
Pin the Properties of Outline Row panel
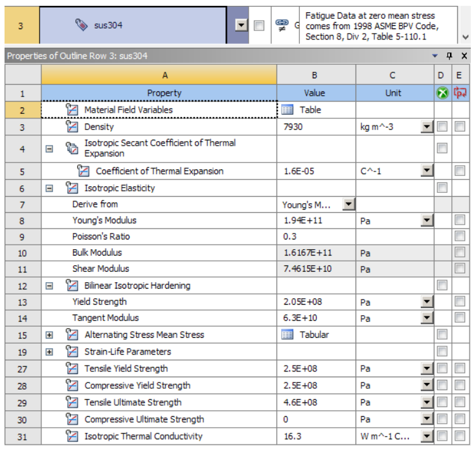tap(449, 56)
